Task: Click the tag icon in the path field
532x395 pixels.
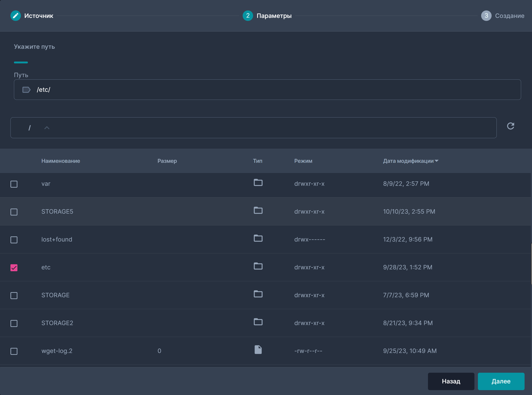Action: click(26, 90)
